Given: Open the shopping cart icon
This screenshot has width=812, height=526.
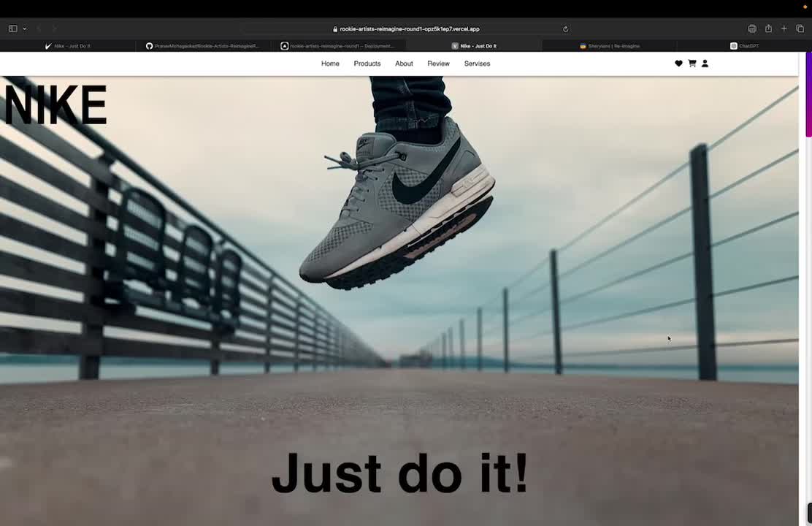Looking at the screenshot, I should point(692,64).
